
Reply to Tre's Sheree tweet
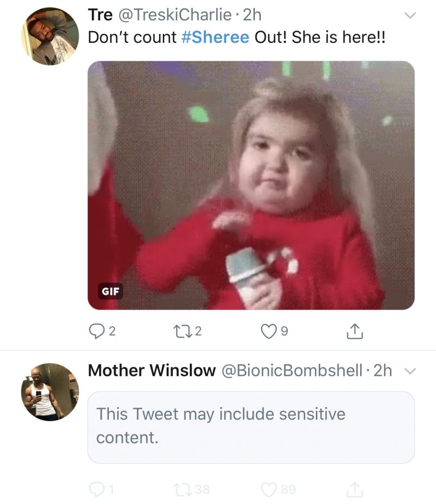coord(96,331)
